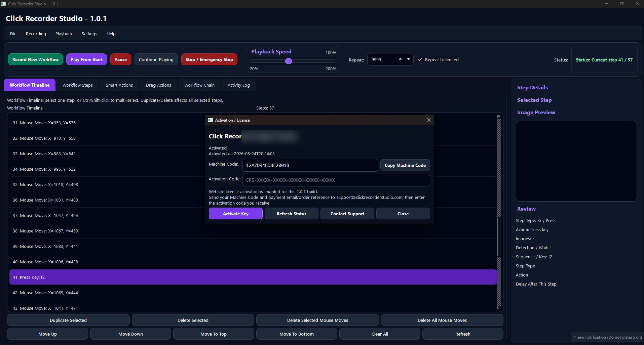This screenshot has height=345, width=644.
Task: Click Move To Bottom button
Action: 297,334
